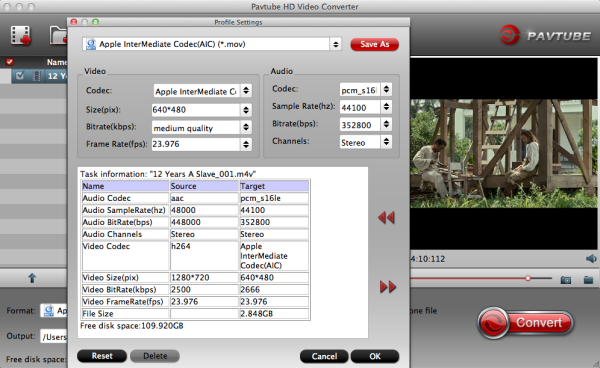Click the OK button
Screen dimensions: 600x368
click(x=375, y=357)
